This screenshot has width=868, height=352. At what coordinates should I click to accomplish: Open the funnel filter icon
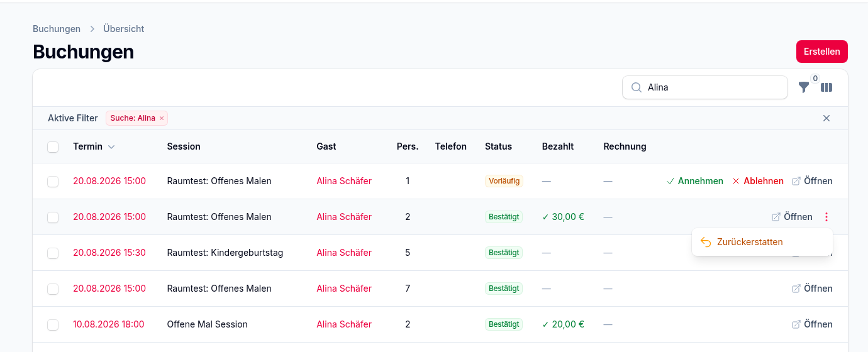pos(804,87)
